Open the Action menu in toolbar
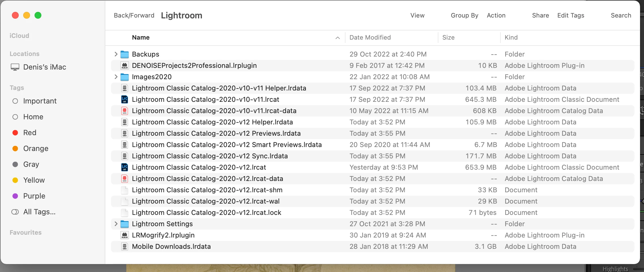 pos(496,16)
